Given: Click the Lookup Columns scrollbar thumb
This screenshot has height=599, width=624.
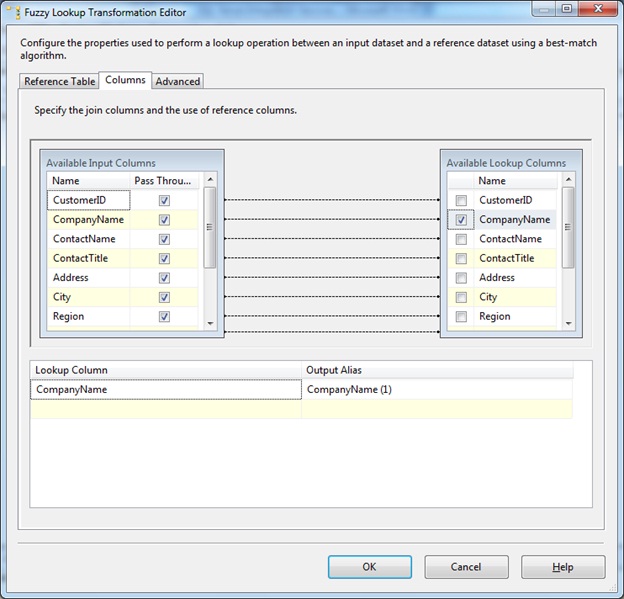Looking at the screenshot, I should click(568, 227).
